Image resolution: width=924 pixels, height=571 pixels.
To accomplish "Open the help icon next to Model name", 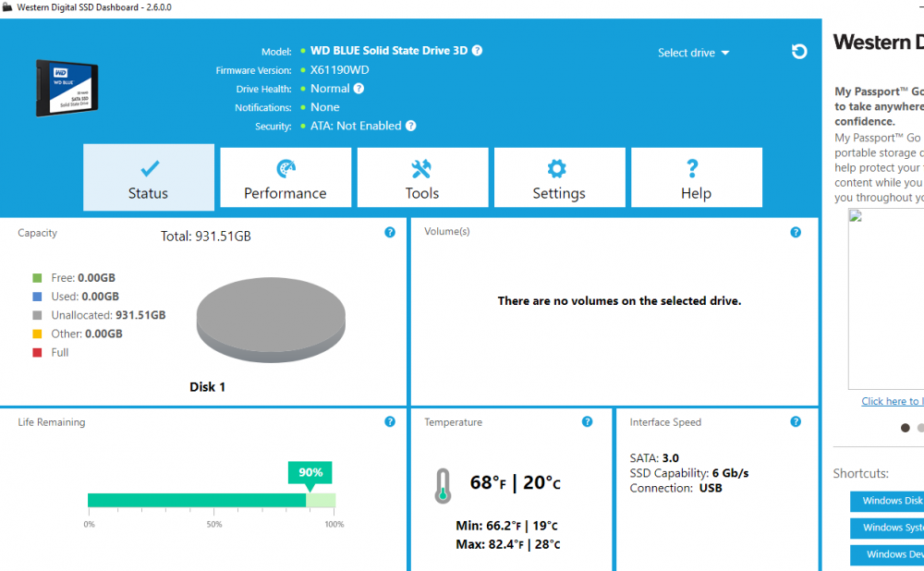I will pyautogui.click(x=478, y=51).
